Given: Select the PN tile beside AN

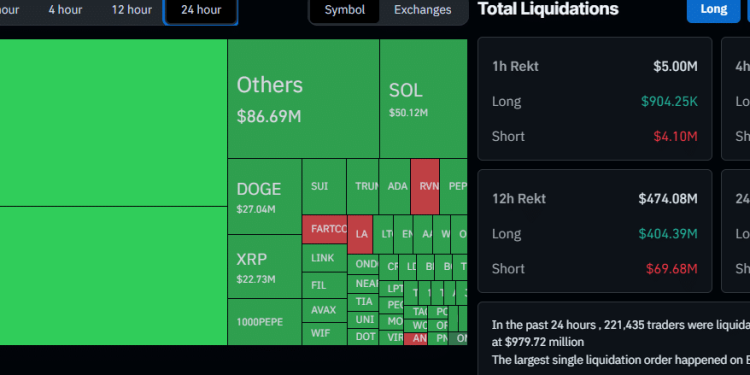Looking at the screenshot, I should [x=438, y=339].
